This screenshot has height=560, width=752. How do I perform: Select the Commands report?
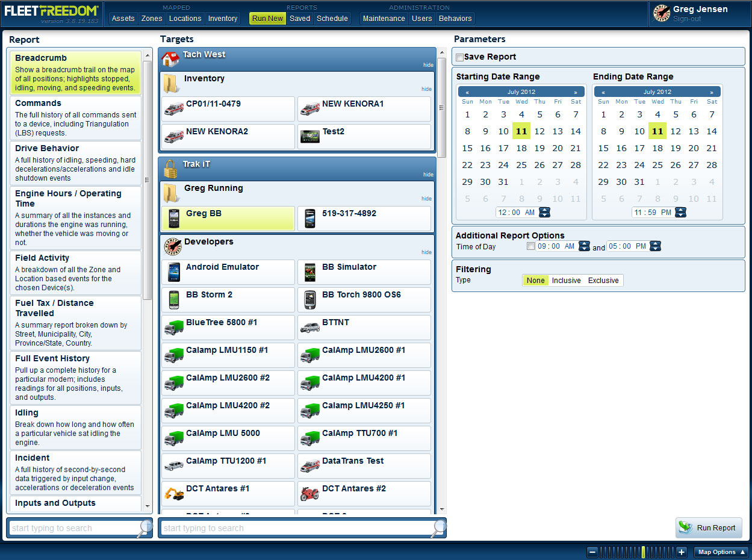[75, 118]
